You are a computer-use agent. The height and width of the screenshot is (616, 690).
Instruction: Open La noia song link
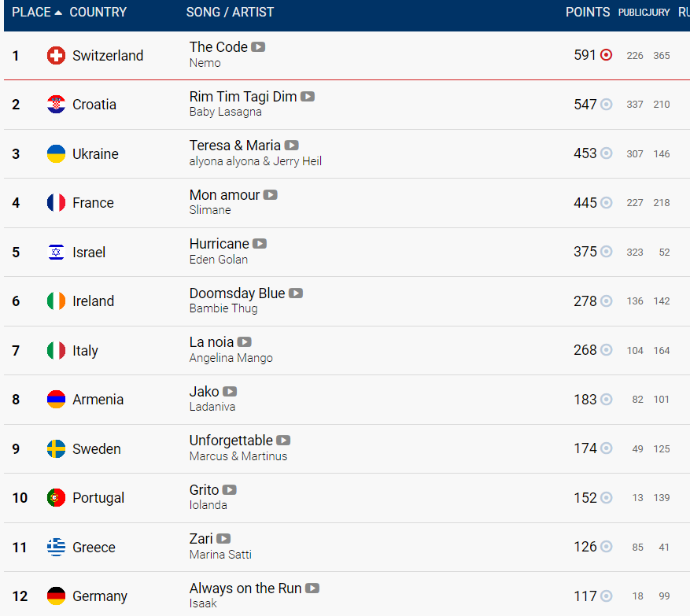coord(211,342)
